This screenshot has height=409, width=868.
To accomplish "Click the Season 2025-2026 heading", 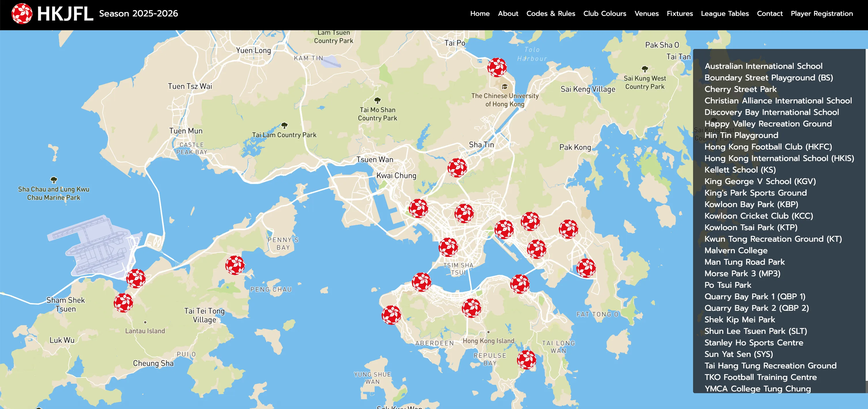I will tap(139, 14).
